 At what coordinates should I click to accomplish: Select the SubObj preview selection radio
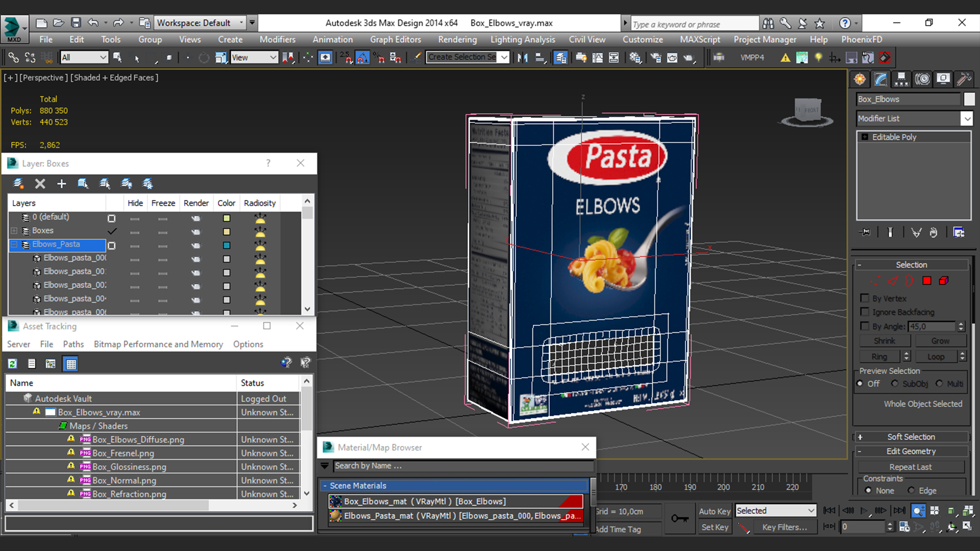point(895,384)
